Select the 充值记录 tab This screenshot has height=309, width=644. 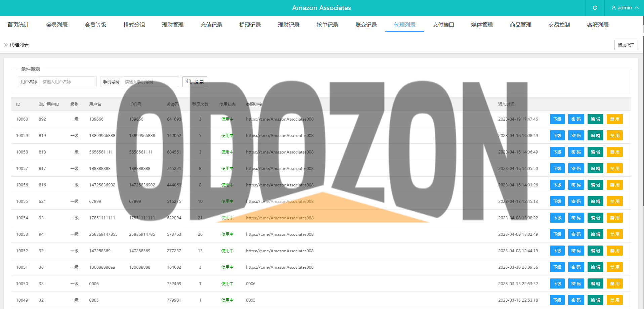(211, 25)
